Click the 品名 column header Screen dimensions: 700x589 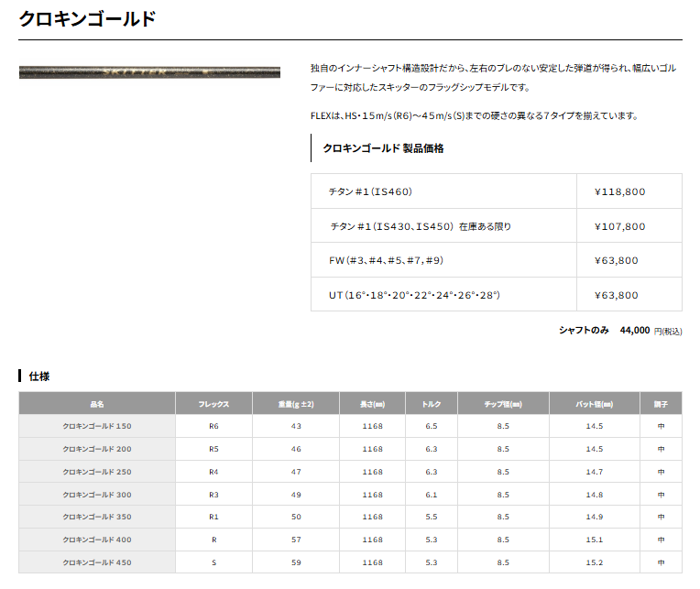click(97, 404)
